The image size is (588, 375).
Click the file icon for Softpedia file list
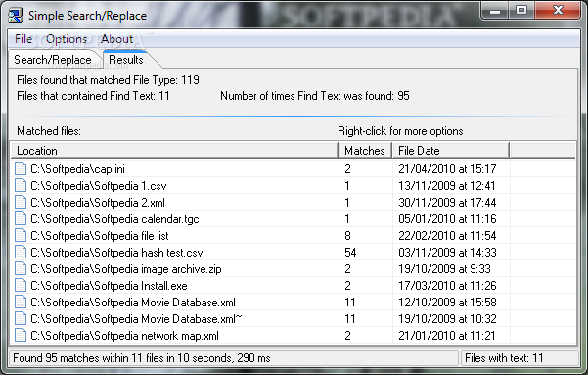[x=21, y=235]
